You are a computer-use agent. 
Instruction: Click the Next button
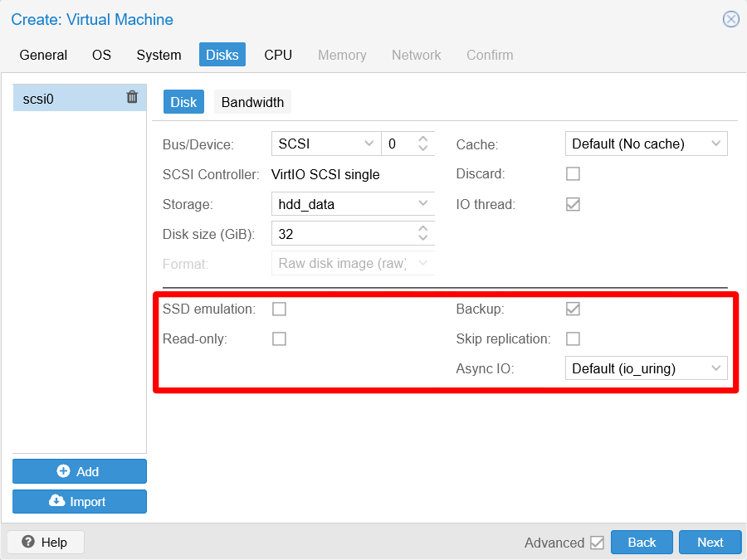(710, 542)
